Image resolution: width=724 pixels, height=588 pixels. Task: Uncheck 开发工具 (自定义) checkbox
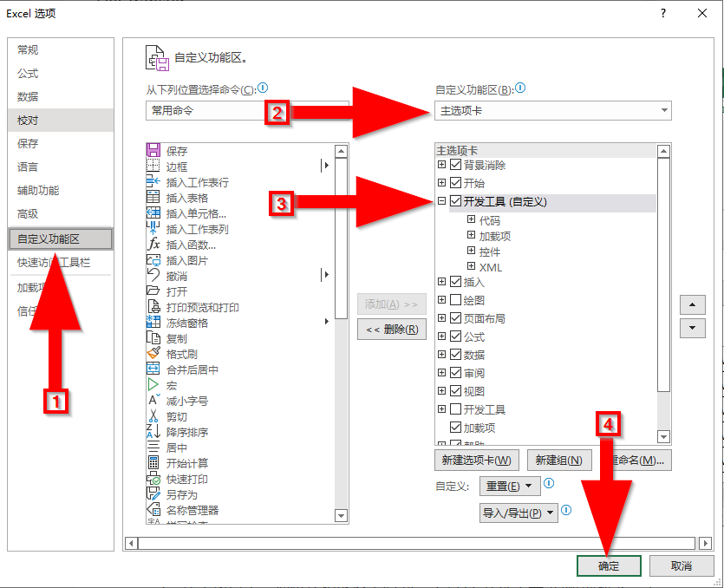[456, 201]
